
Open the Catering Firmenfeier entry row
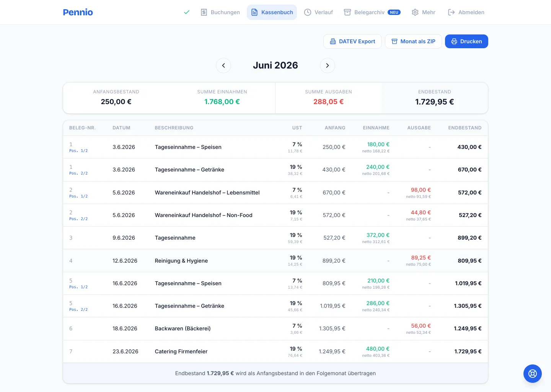(x=275, y=351)
